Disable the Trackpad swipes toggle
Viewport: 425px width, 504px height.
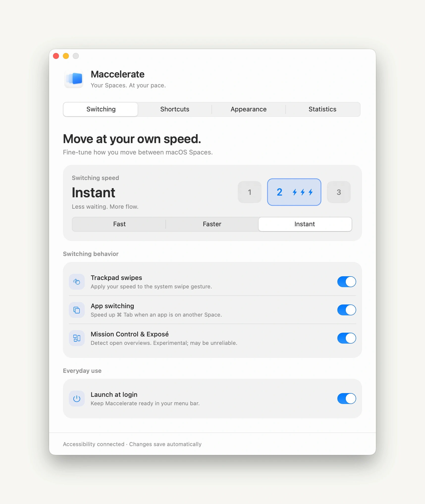tap(346, 282)
